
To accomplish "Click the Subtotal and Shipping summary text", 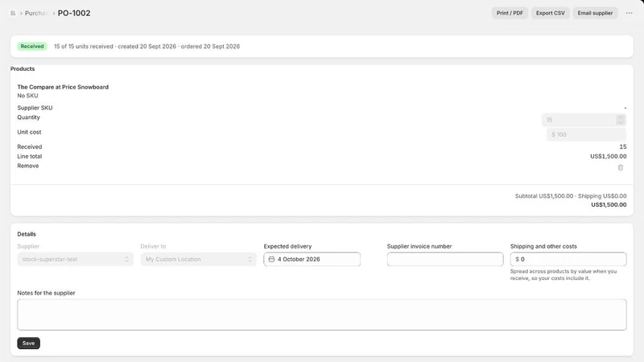I will pyautogui.click(x=571, y=196).
